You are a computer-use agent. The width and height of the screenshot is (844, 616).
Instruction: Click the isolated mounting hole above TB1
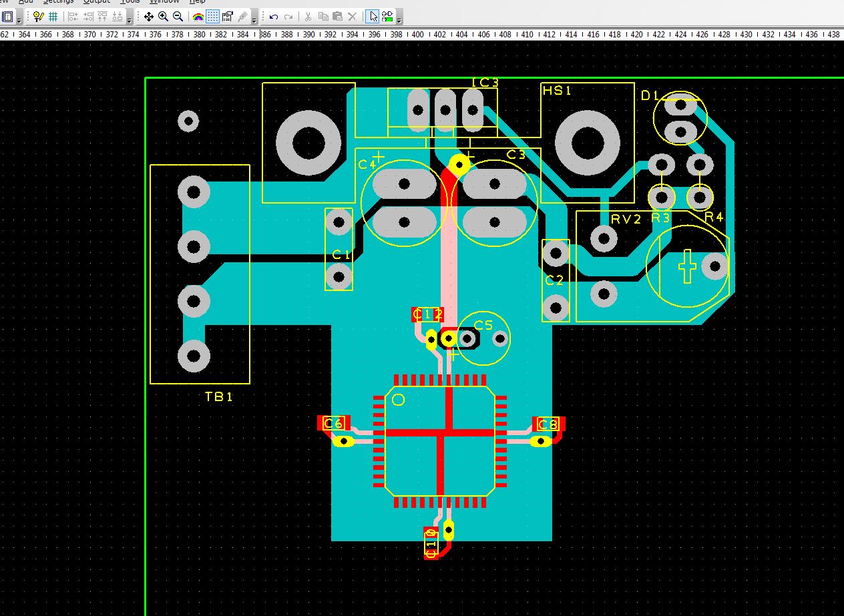[x=188, y=121]
